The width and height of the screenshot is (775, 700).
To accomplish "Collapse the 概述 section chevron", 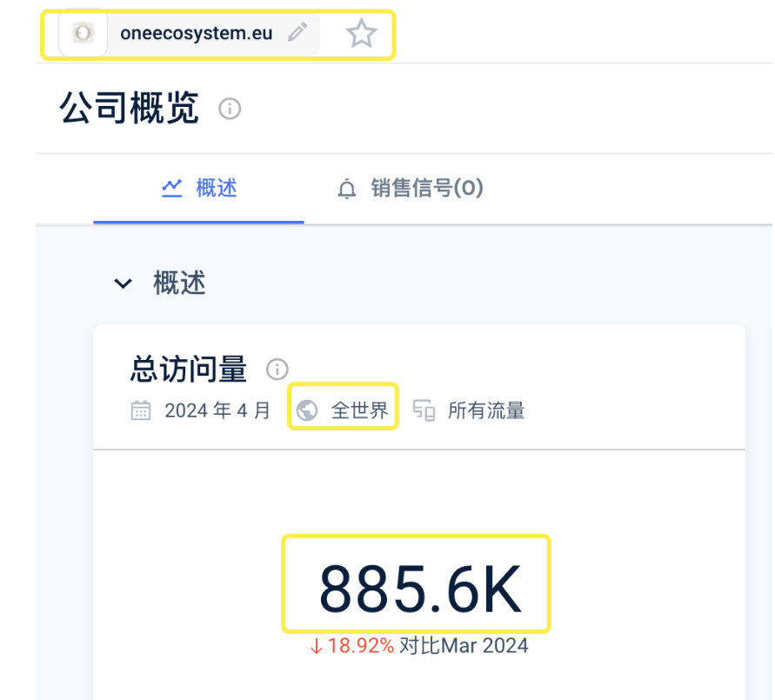I will pos(123,283).
